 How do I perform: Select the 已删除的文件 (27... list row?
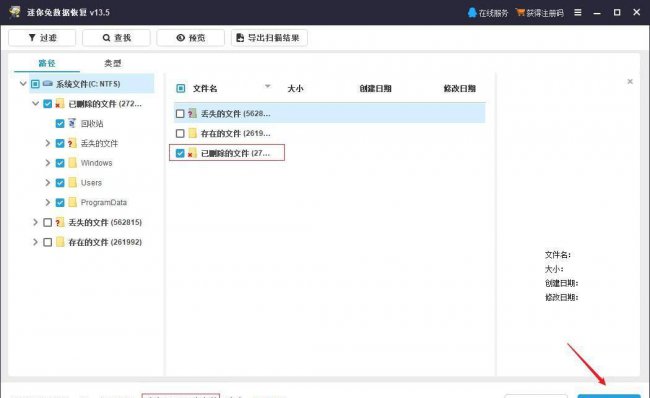point(330,153)
